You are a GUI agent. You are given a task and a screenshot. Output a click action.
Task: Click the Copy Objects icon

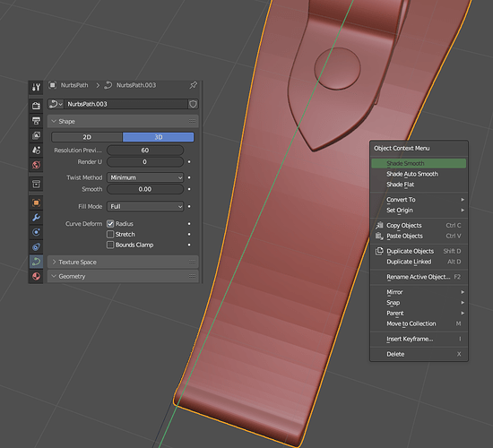(379, 226)
